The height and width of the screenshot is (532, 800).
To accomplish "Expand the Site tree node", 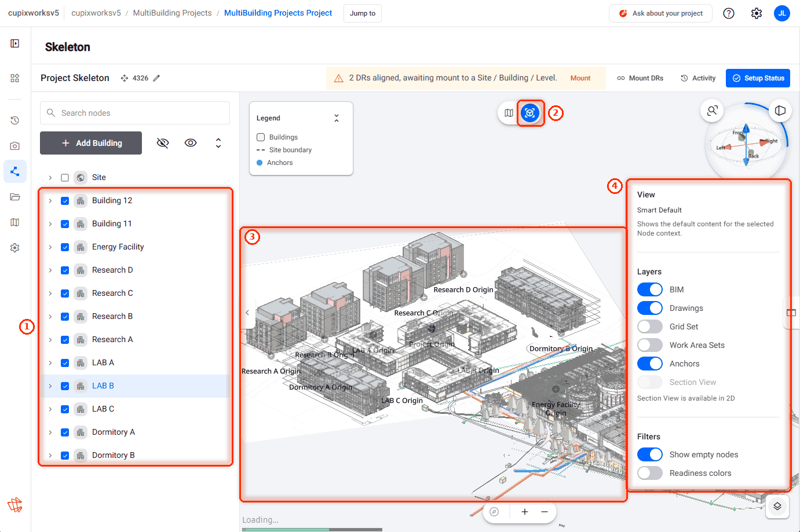I will (50, 178).
